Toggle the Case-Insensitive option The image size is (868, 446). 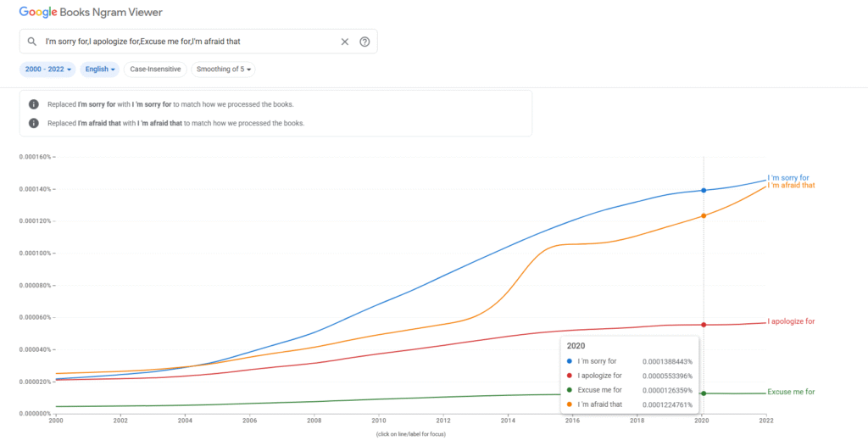click(x=155, y=70)
